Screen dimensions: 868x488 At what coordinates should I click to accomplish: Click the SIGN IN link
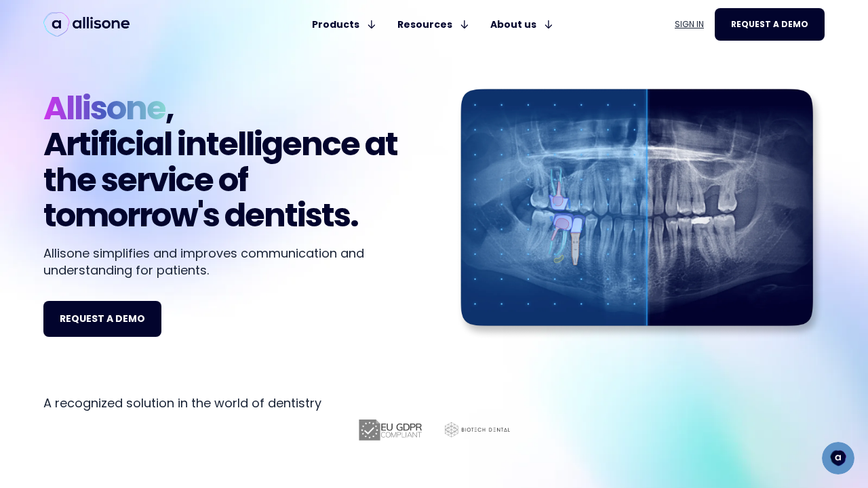coord(689,24)
